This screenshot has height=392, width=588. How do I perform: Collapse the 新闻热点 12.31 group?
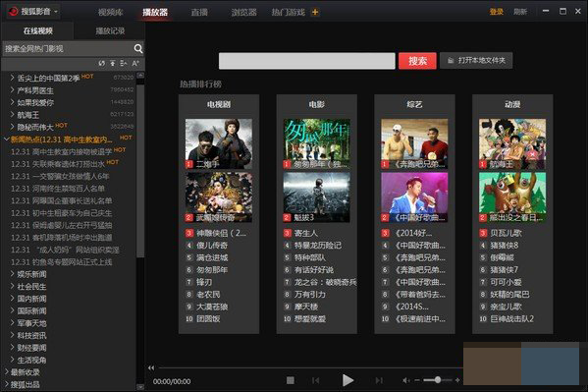coord(6,140)
